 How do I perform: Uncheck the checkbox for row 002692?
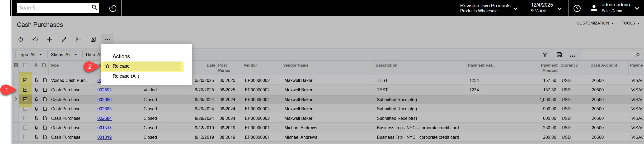point(25,90)
